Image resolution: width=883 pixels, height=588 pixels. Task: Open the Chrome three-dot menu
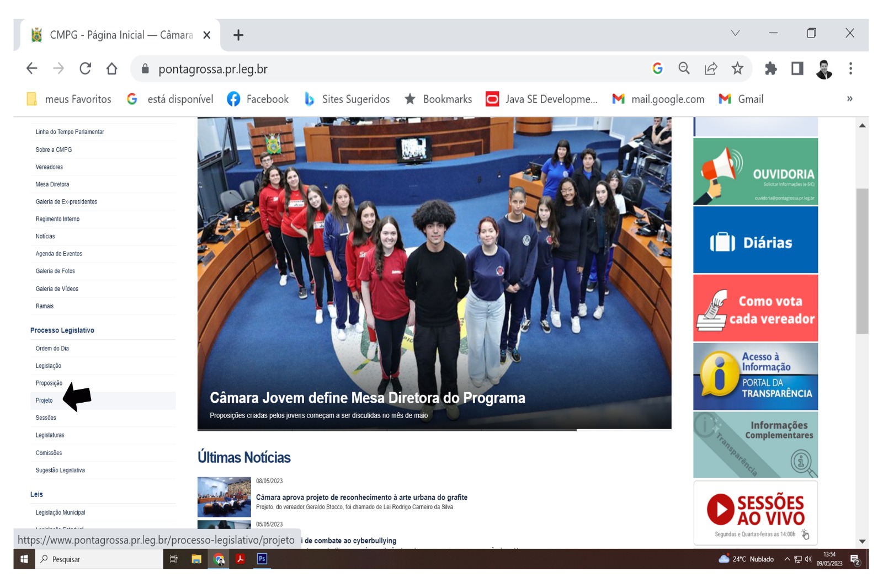click(850, 68)
